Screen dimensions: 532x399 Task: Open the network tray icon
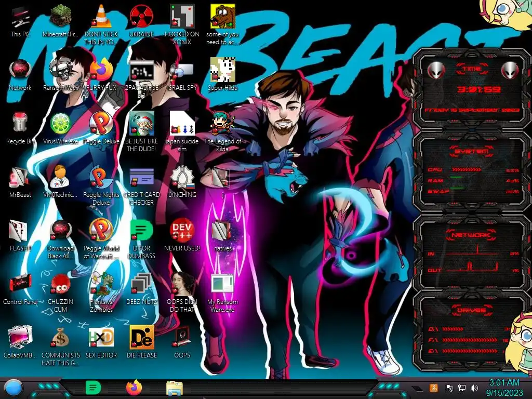pos(462,388)
